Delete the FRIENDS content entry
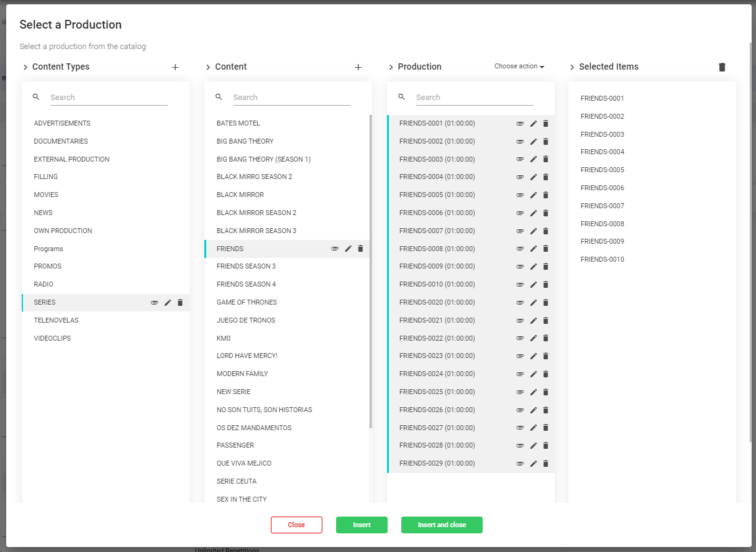Viewport: 756px width, 552px height. tap(360, 249)
